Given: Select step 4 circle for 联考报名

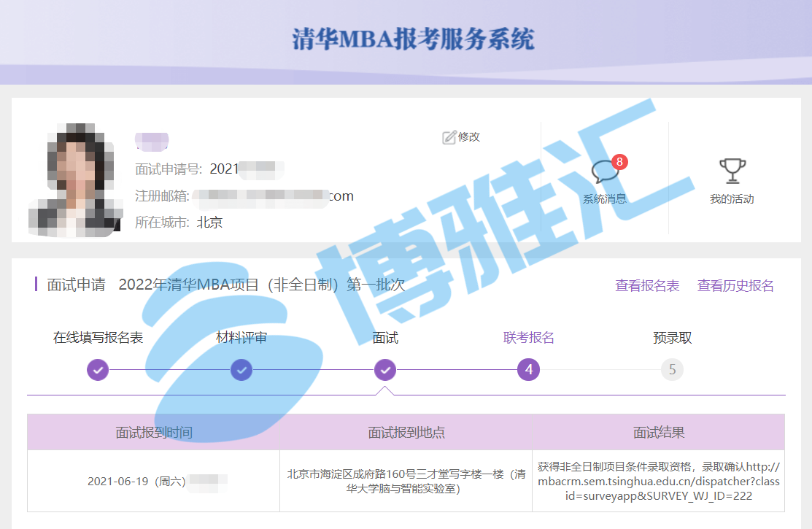Looking at the screenshot, I should (x=529, y=370).
